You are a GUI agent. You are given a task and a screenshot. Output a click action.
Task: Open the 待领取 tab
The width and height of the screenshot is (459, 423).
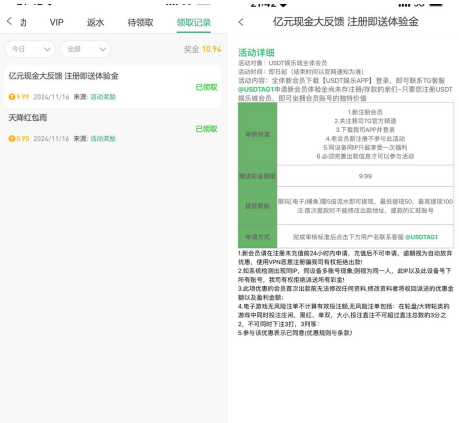[x=140, y=22]
